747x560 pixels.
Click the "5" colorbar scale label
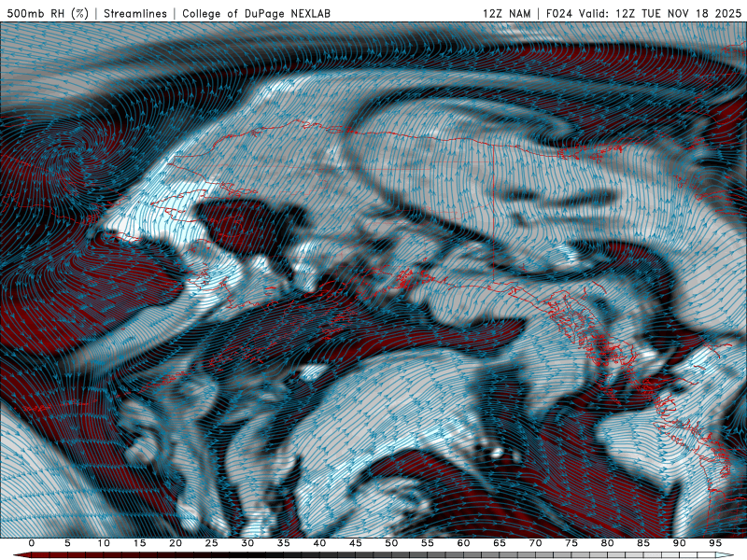(x=67, y=543)
